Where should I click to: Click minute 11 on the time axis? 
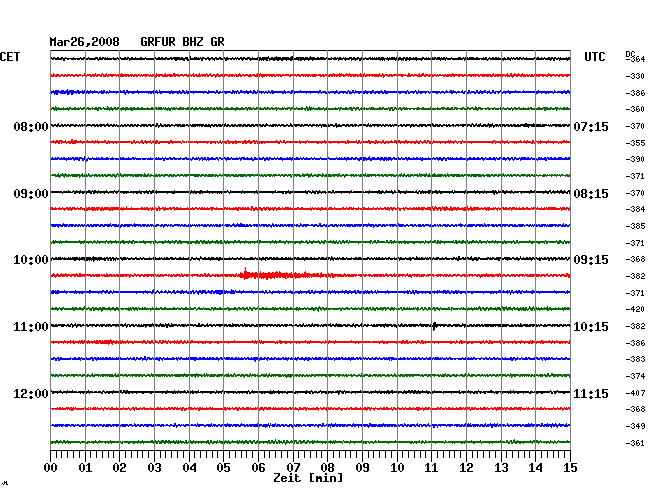pyautogui.click(x=432, y=468)
